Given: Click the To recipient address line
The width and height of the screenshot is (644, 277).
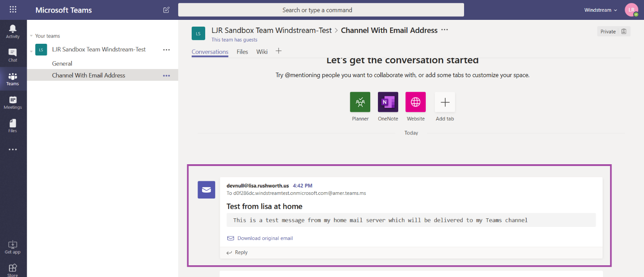Looking at the screenshot, I should 296,193.
